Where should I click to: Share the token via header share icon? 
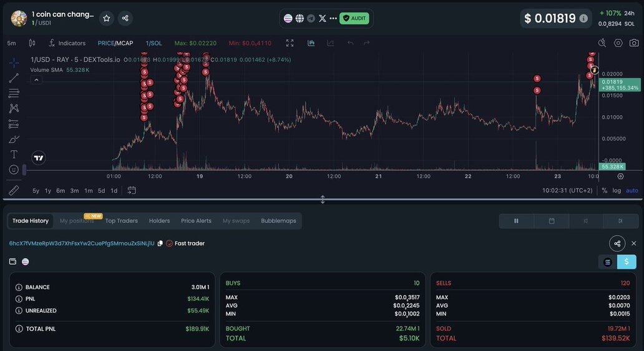tap(125, 18)
